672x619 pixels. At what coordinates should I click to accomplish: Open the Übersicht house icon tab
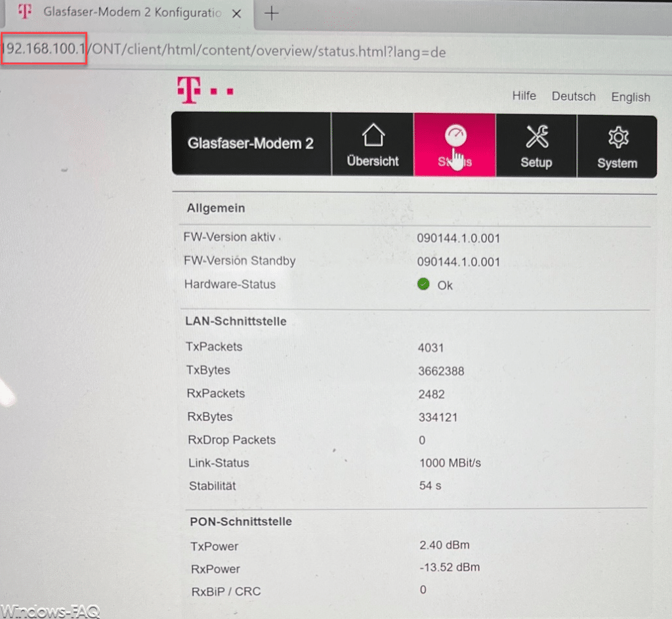tap(373, 144)
